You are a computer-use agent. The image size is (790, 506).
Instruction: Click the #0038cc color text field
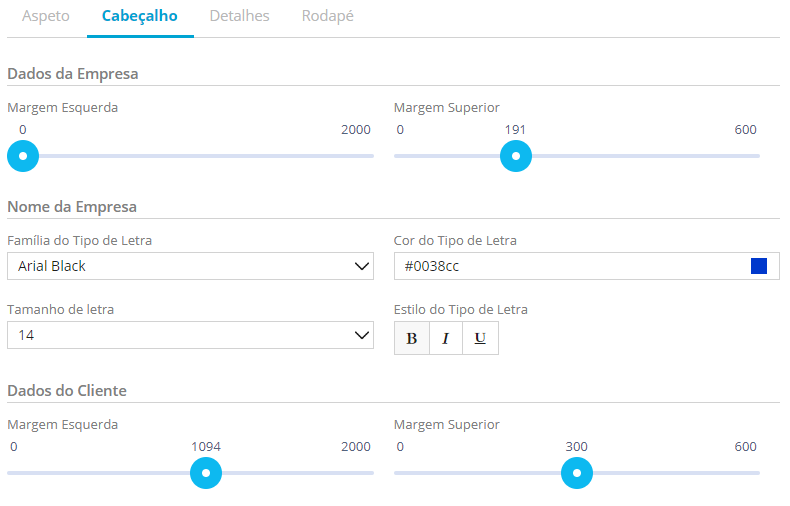pos(570,266)
